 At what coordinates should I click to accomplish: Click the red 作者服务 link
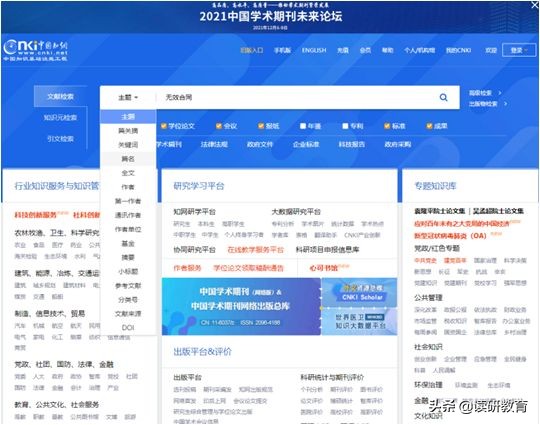187,268
